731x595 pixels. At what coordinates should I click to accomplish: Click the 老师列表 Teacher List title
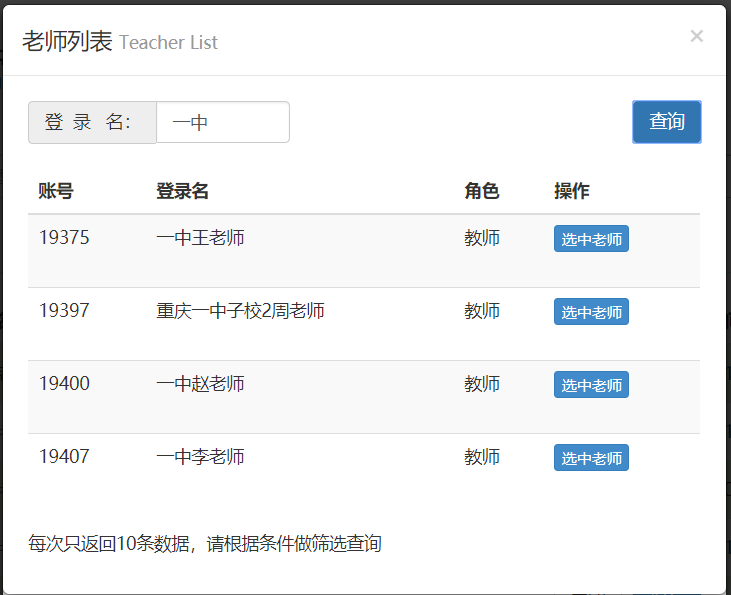click(120, 41)
